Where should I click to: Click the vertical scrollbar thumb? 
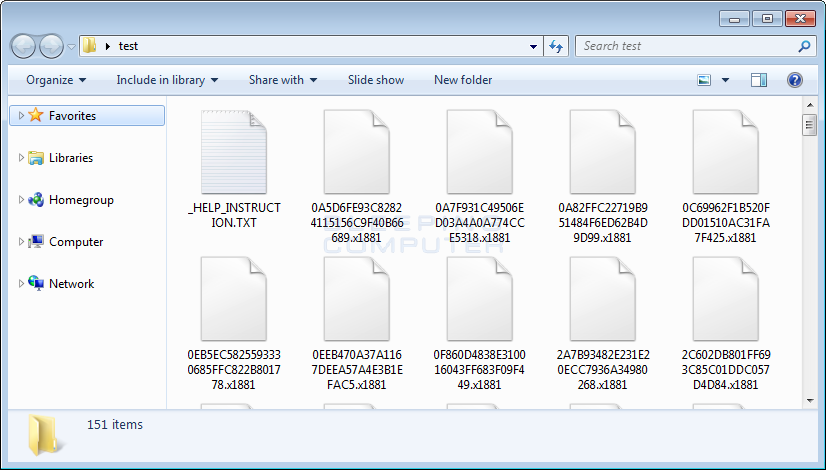810,125
